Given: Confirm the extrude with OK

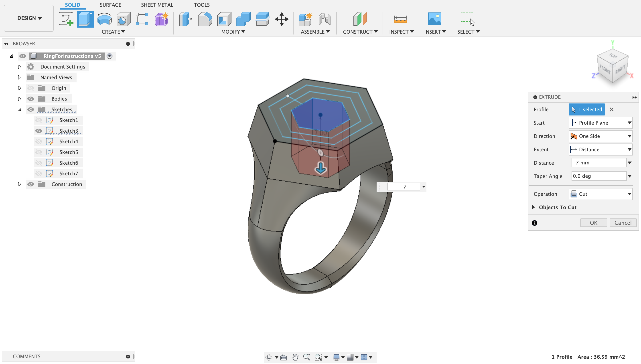Looking at the screenshot, I should coord(593,223).
